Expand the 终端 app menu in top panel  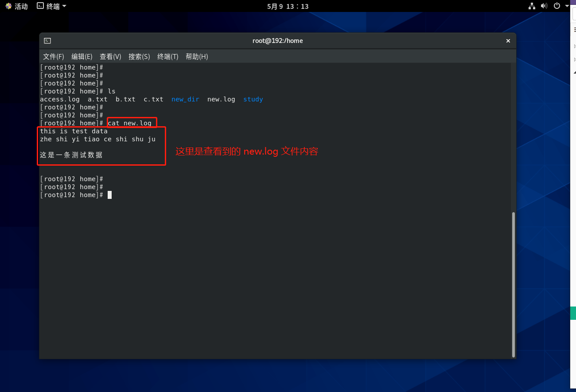coord(51,6)
